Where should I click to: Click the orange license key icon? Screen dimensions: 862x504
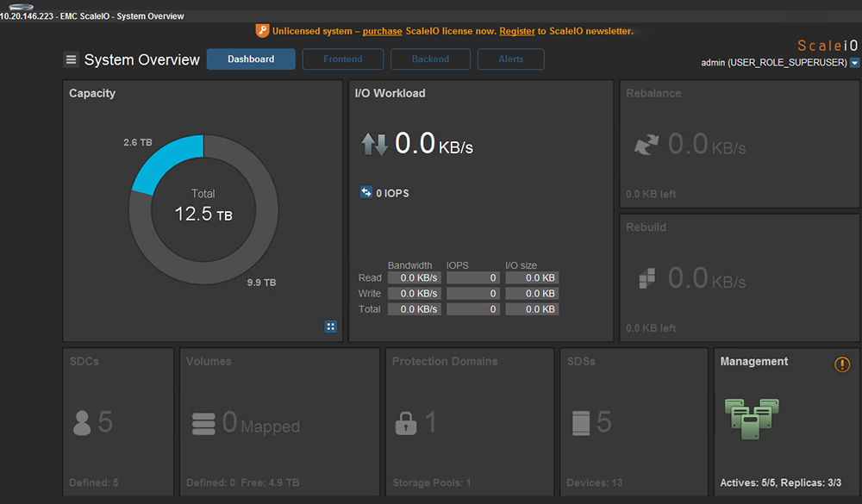tap(262, 31)
